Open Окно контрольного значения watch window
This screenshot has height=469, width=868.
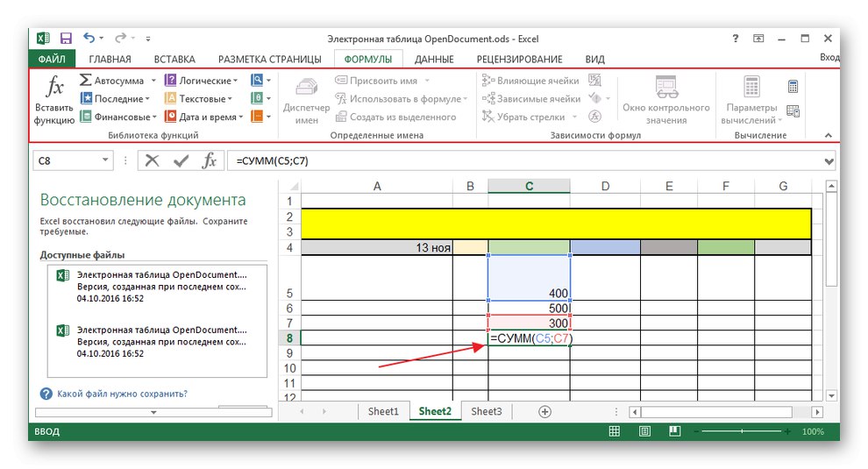666,100
